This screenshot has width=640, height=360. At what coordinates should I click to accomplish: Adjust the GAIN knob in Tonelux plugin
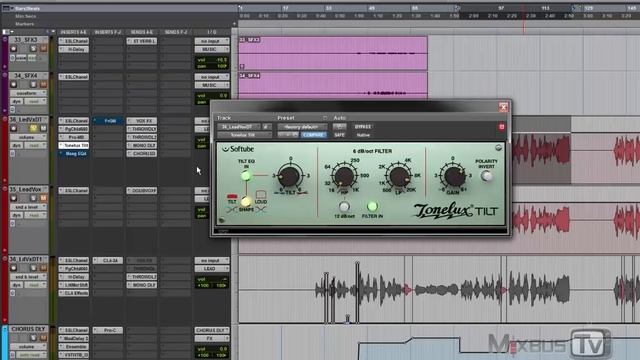tap(453, 176)
